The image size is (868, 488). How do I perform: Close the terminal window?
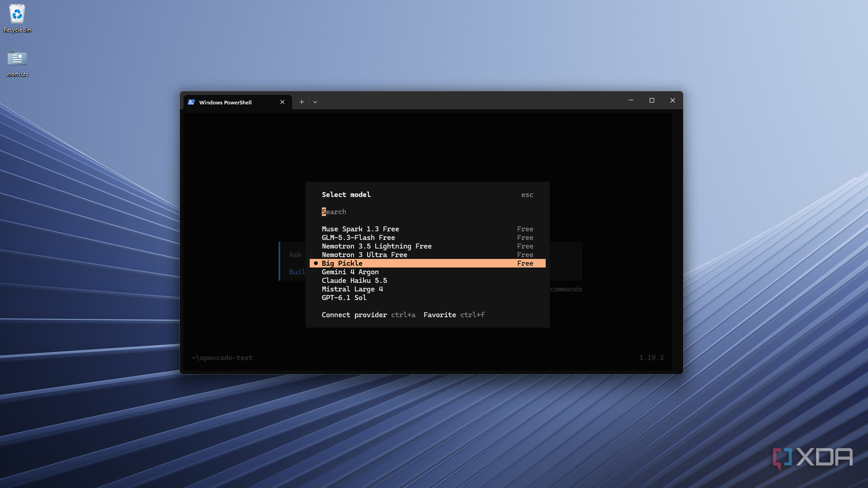[673, 100]
